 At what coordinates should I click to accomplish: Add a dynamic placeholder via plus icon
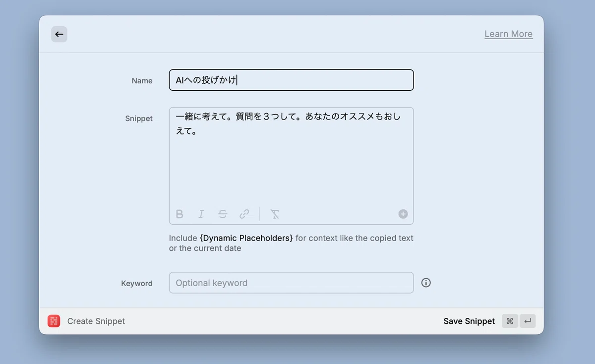point(403,214)
